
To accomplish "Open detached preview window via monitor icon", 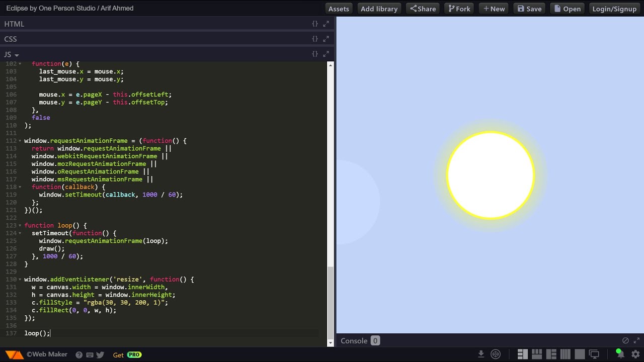I will point(594,354).
